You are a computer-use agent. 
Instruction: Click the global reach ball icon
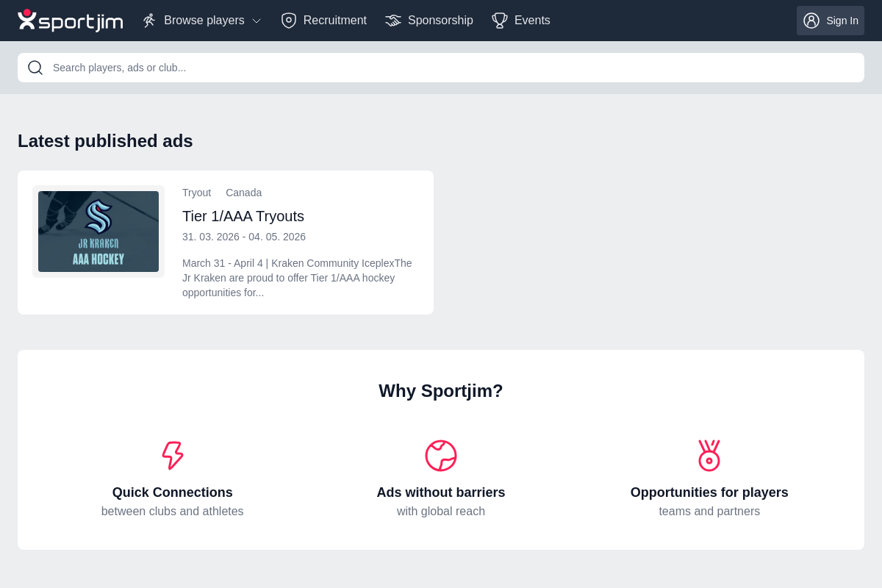[x=441, y=456]
